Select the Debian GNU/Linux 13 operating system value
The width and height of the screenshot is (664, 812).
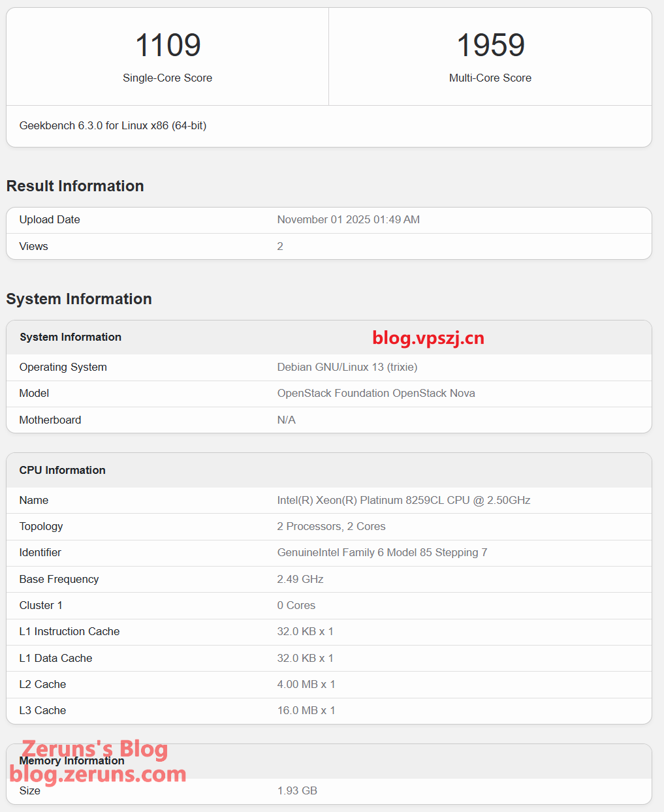(347, 367)
